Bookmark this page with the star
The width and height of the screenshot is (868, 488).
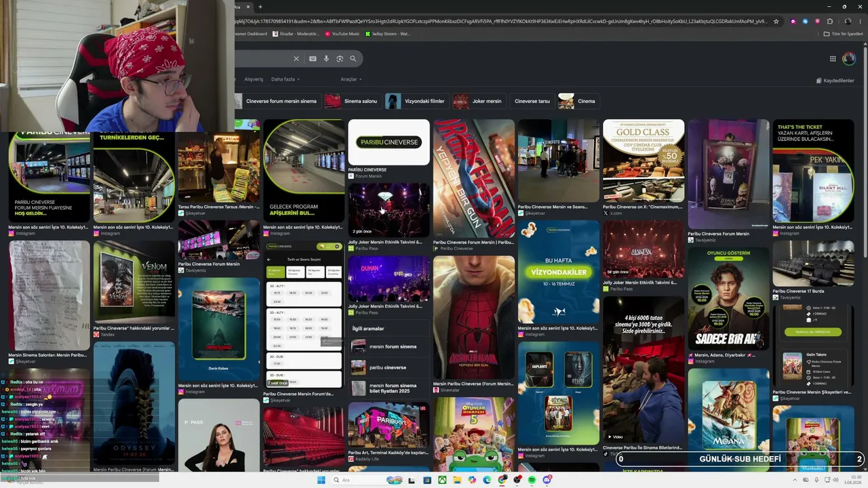coord(776,21)
